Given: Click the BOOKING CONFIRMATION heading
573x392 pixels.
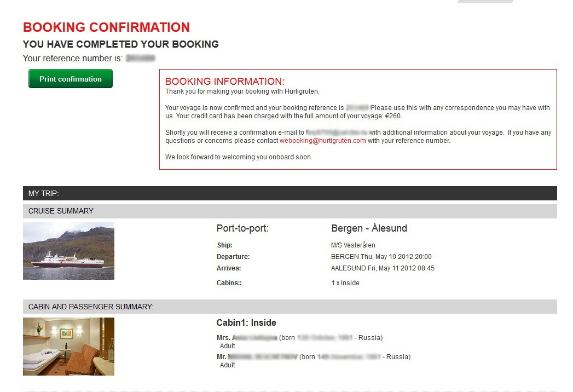Looking at the screenshot, I should (106, 27).
